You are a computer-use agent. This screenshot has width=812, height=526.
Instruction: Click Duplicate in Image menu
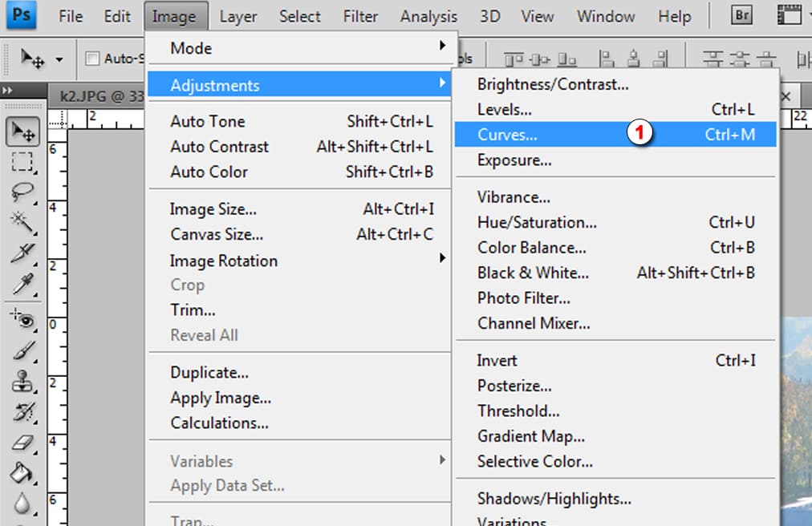click(x=300, y=372)
